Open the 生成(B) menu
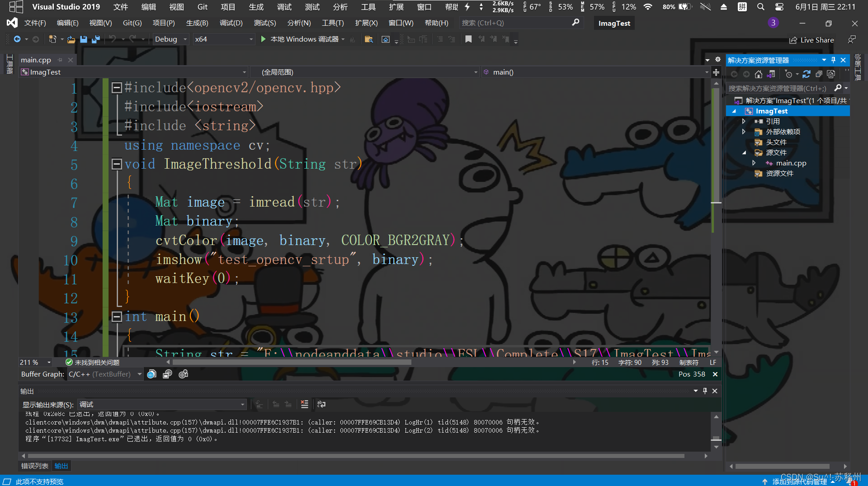This screenshot has width=868, height=486. pyautogui.click(x=197, y=23)
